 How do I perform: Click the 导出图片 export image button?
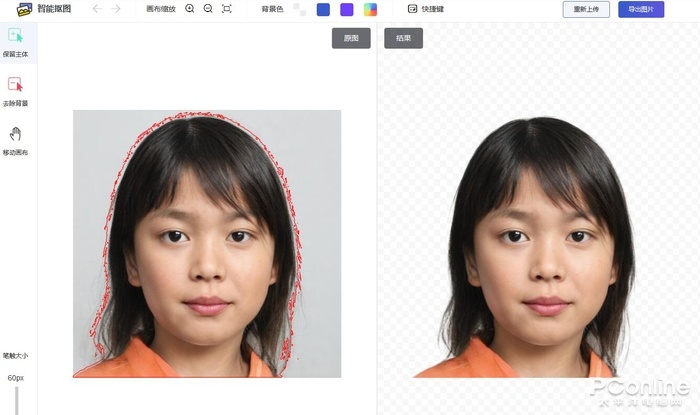click(x=641, y=9)
